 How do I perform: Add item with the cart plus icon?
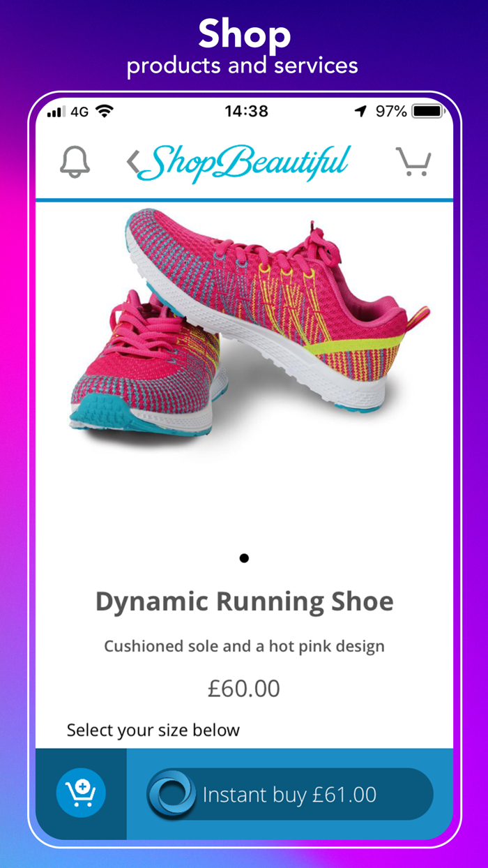point(81,793)
